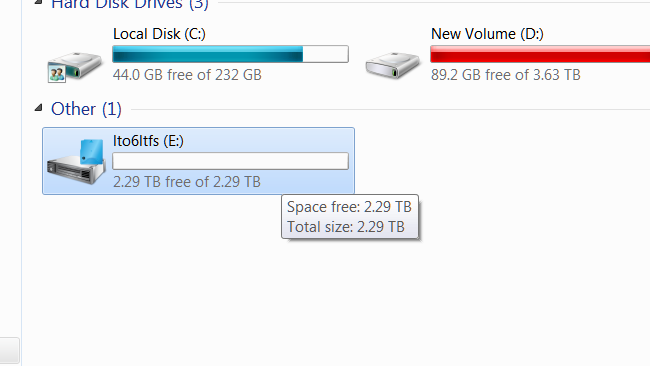650x366 pixels.
Task: Click the scrollbar piece at the bottom-left corner
Action: point(10,351)
